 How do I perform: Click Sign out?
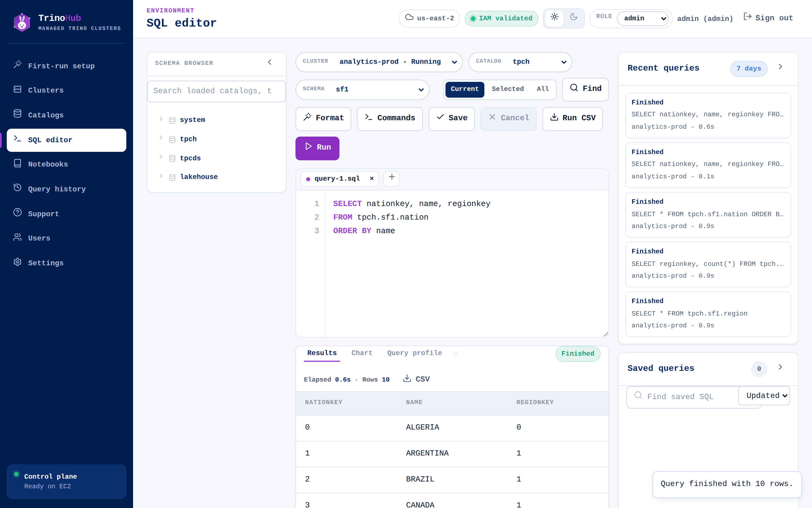click(768, 18)
